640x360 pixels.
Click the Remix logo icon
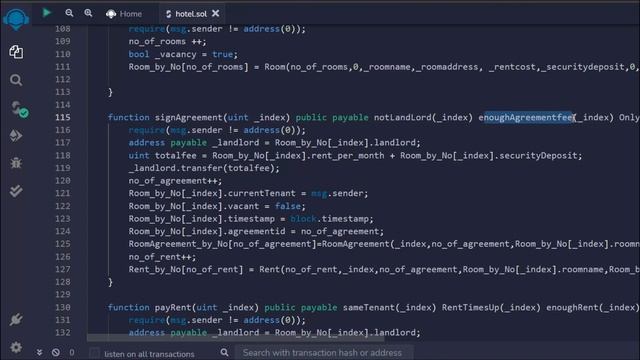(x=16, y=19)
